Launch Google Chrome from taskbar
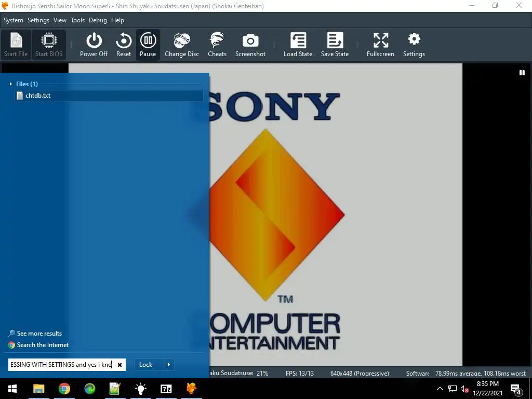Image resolution: width=532 pixels, height=399 pixels. (x=64, y=389)
